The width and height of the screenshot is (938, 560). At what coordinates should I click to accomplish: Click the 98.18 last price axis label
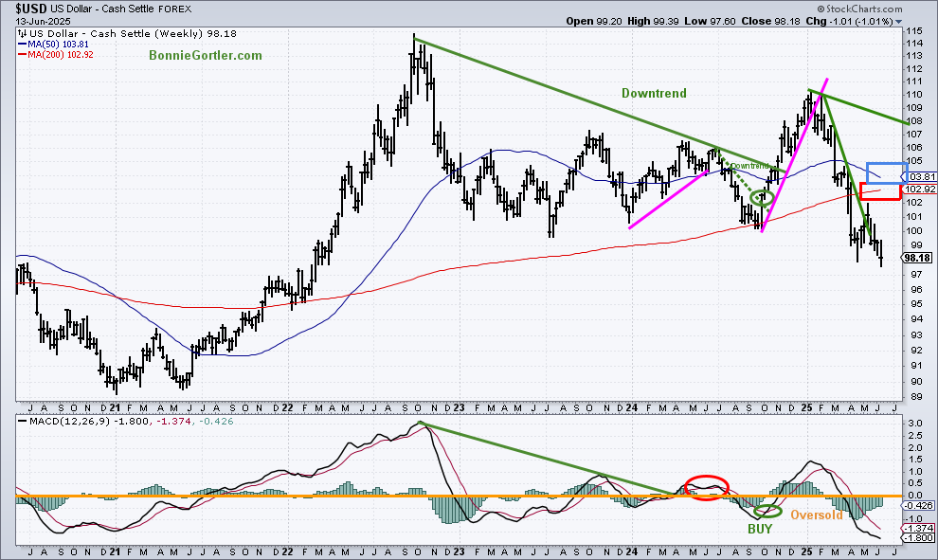click(917, 259)
